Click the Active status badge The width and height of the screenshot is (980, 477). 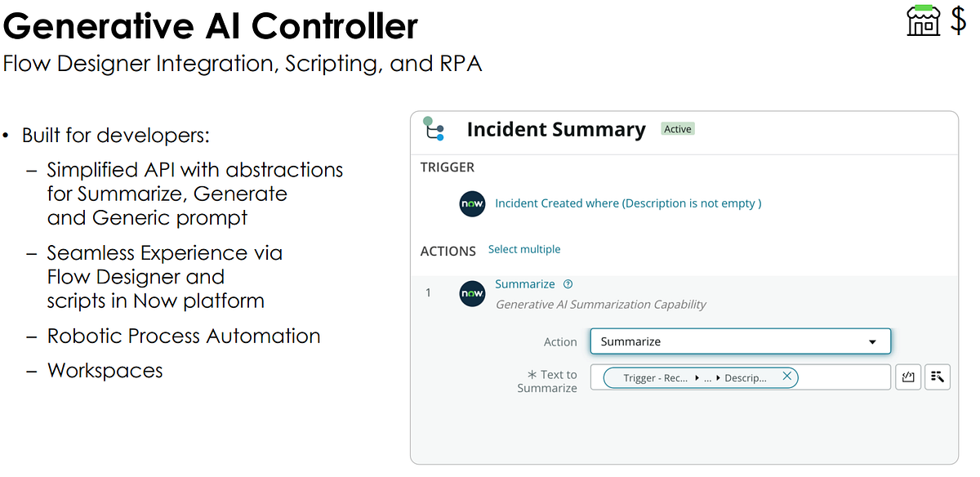[677, 128]
